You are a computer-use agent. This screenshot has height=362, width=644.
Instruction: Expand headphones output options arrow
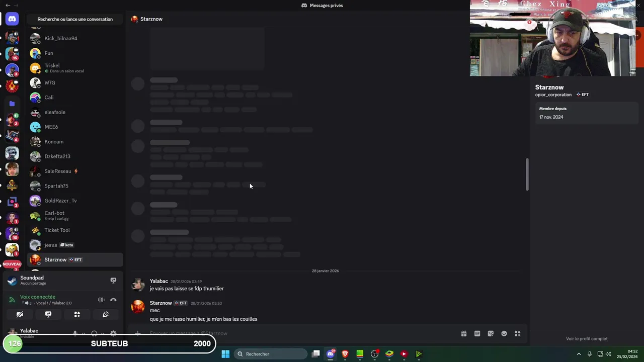(x=103, y=333)
